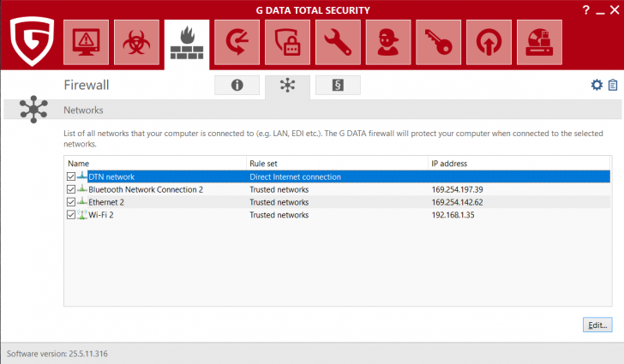Viewport: 624px width, 364px height.
Task: Click the Edit... button
Action: (x=597, y=325)
